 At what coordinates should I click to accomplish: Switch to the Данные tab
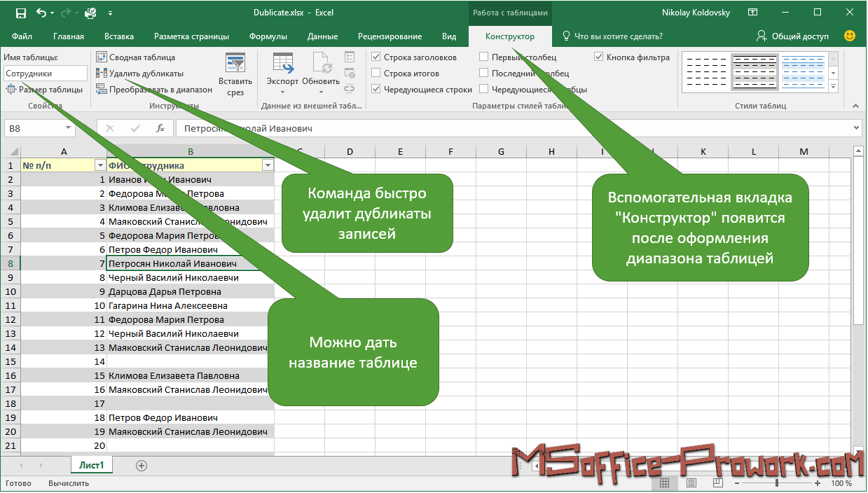point(322,36)
